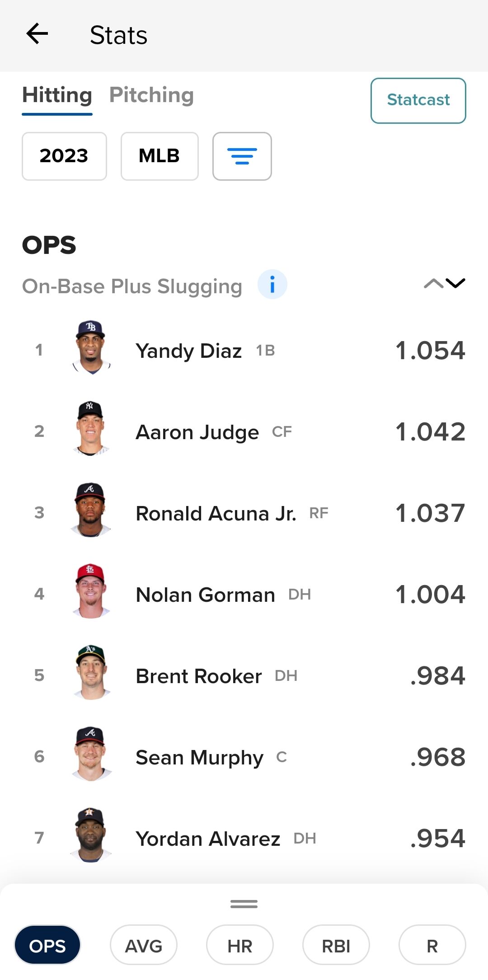This screenshot has height=980, width=488.
Task: Open Ronald Acuna Jr. player row
Action: (x=244, y=513)
